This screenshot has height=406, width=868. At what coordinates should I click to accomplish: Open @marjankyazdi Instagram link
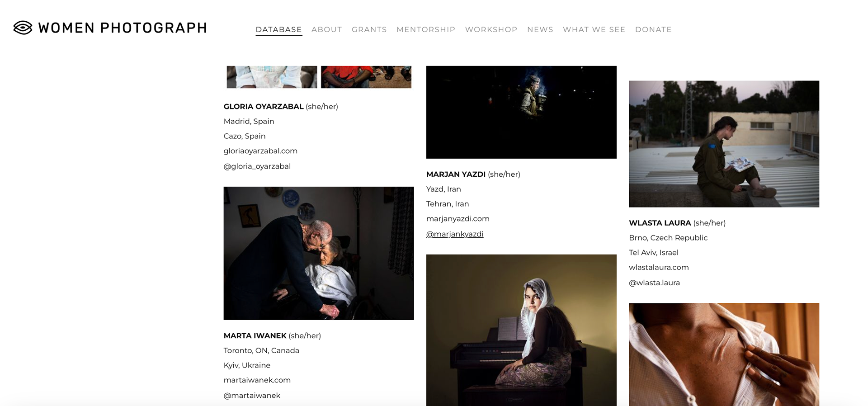455,234
